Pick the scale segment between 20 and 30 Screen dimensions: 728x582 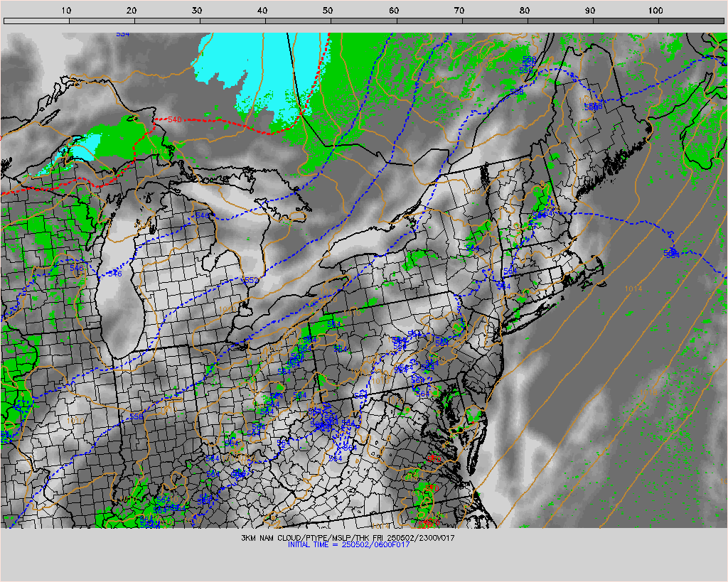pyautogui.click(x=167, y=21)
